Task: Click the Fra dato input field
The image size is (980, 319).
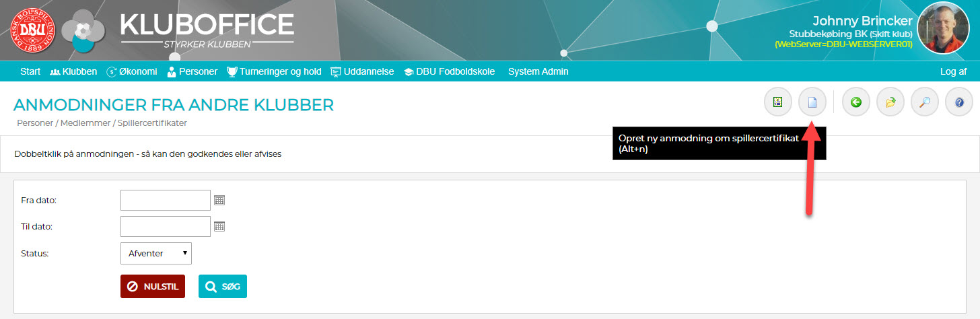Action: 166,200
